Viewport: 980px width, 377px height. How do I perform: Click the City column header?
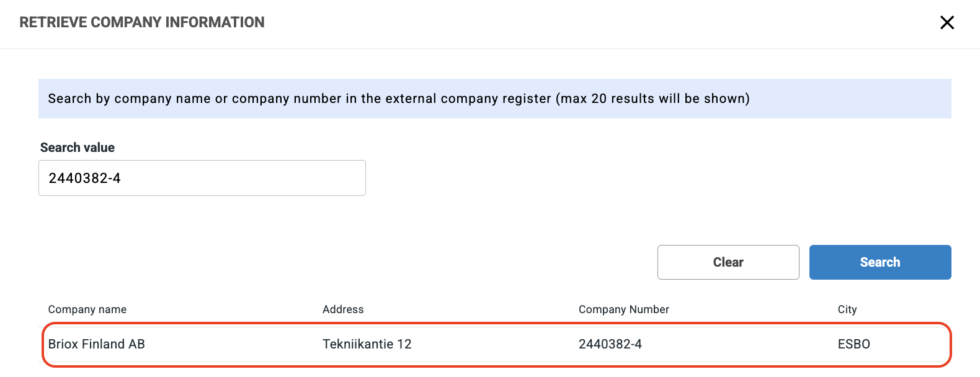pyautogui.click(x=847, y=309)
